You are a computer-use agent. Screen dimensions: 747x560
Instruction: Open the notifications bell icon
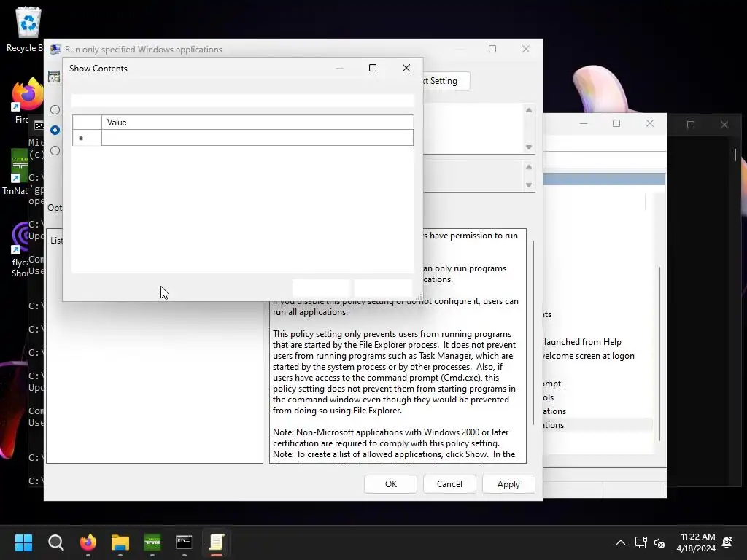point(727,542)
